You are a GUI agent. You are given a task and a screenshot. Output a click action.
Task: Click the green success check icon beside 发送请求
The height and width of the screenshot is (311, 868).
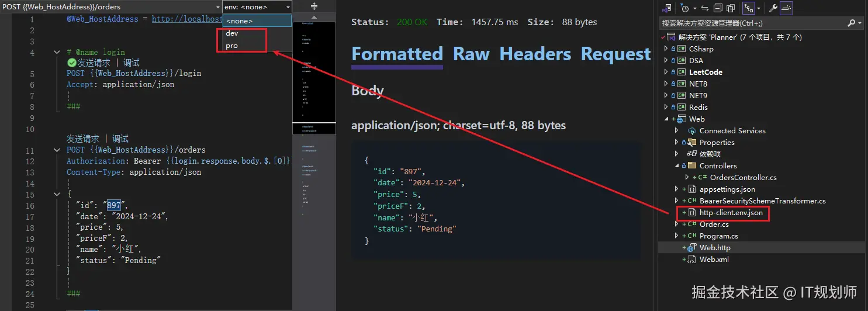click(72, 63)
